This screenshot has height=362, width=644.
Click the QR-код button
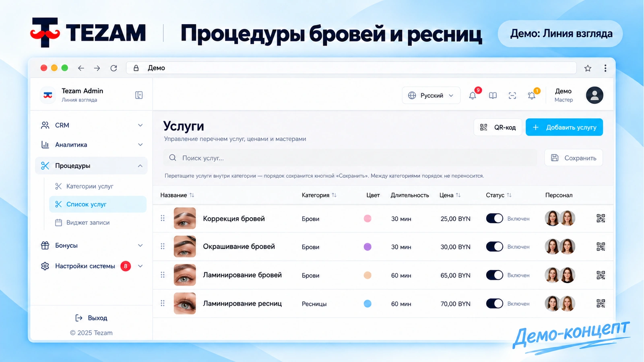click(498, 127)
